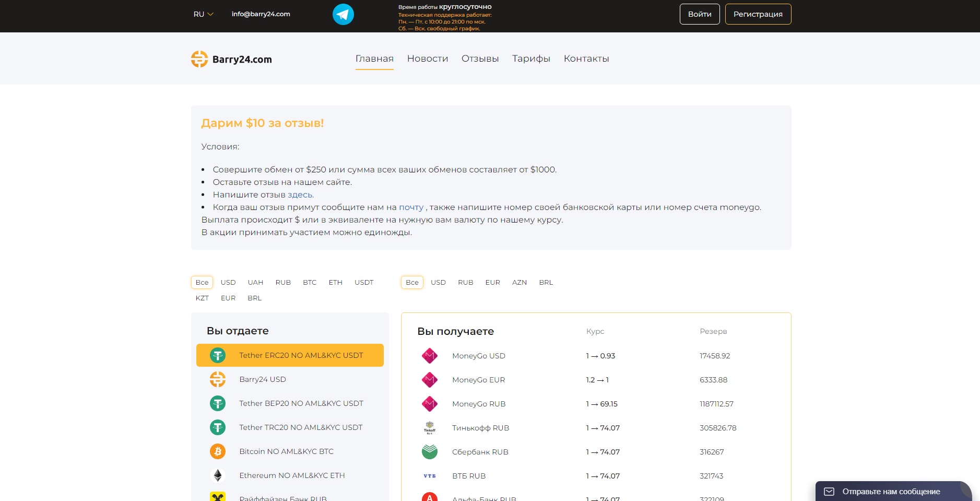The width and height of the screenshot is (980, 501).
Task: Select 'Tether BEP20 NO AML&KYC USDT'
Action: 290,403
